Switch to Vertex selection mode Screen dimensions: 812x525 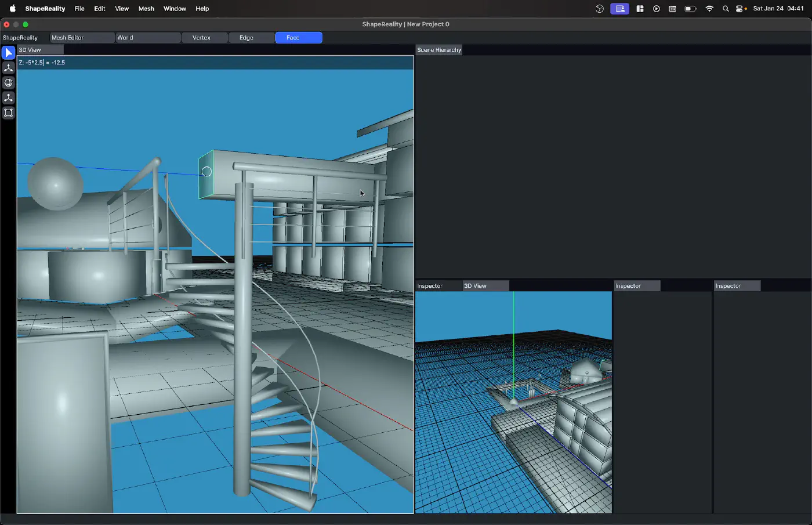point(201,38)
